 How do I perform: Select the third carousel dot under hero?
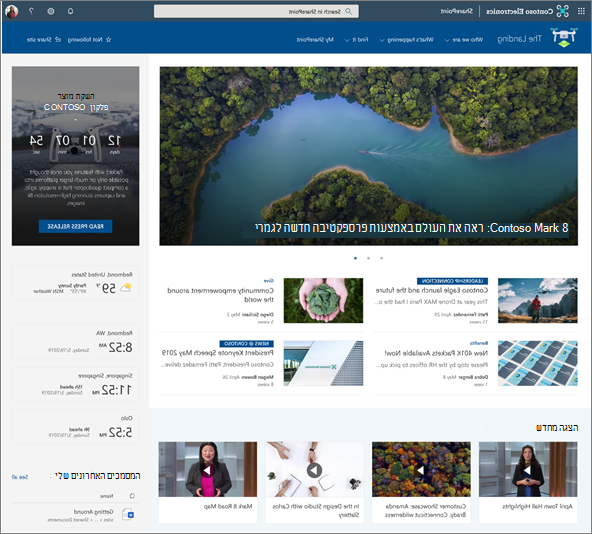[381, 258]
